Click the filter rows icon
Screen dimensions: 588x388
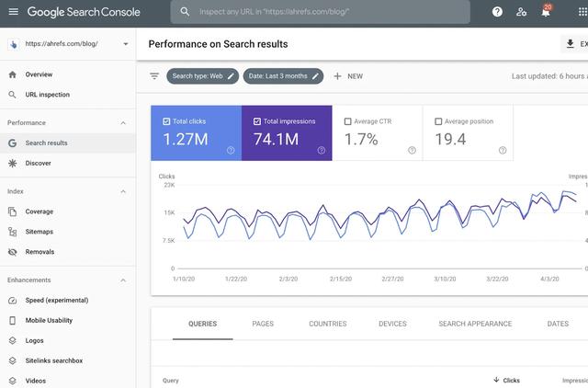point(154,76)
